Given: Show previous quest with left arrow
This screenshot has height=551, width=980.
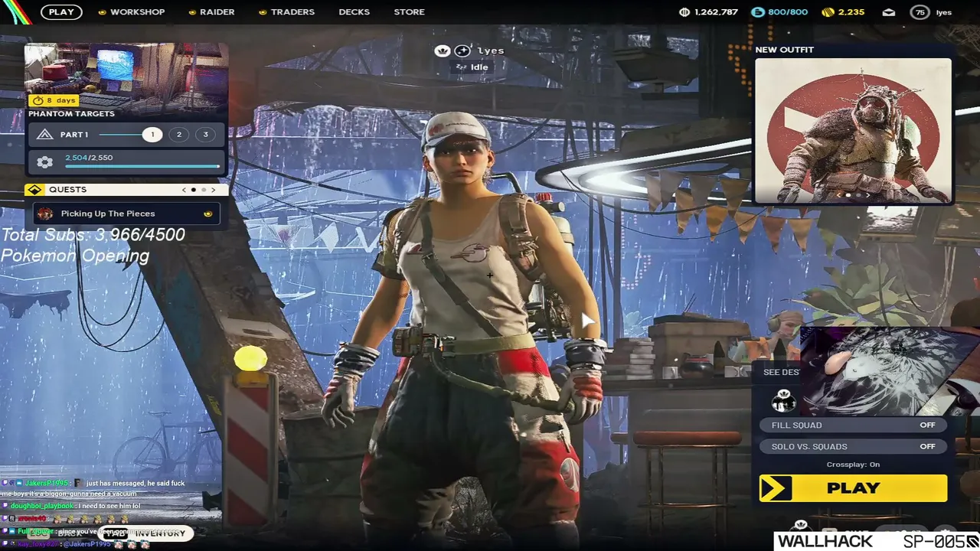Looking at the screenshot, I should (184, 190).
